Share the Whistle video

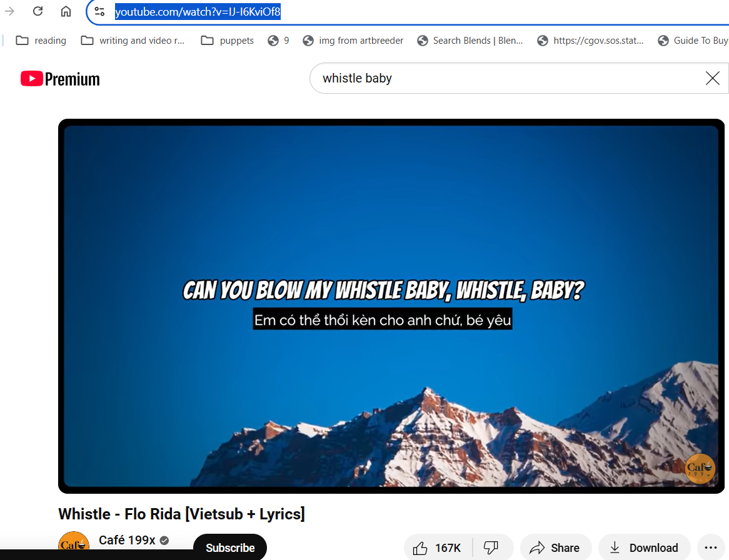pos(556,548)
